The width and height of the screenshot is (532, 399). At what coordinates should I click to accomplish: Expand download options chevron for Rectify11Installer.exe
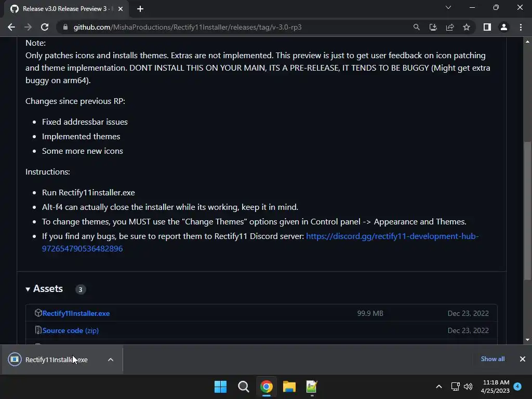point(111,360)
